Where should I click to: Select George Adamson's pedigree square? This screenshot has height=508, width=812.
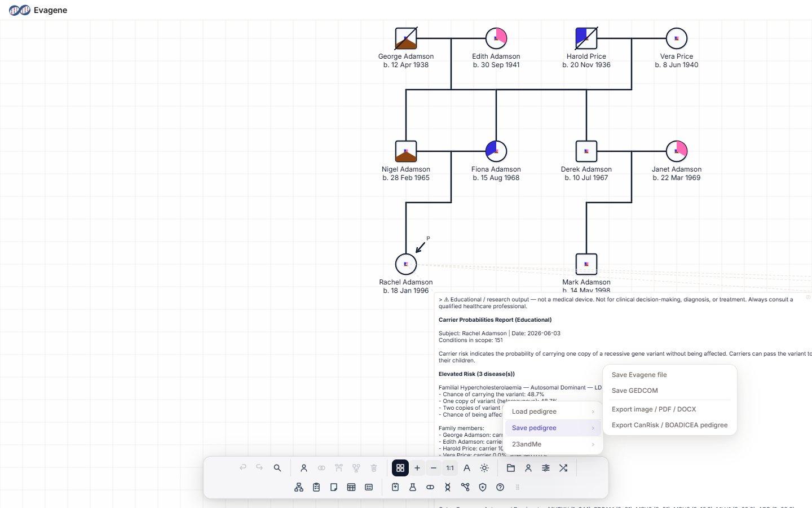(406, 38)
